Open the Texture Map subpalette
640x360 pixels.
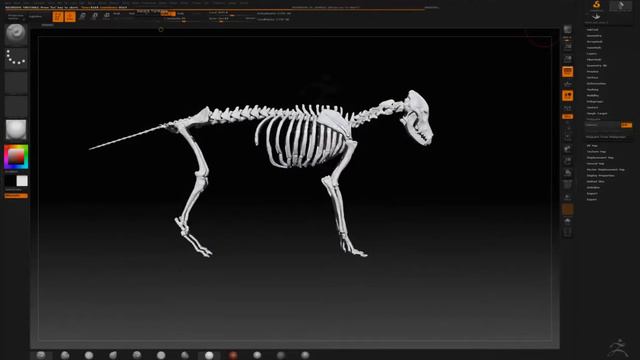pos(596,151)
